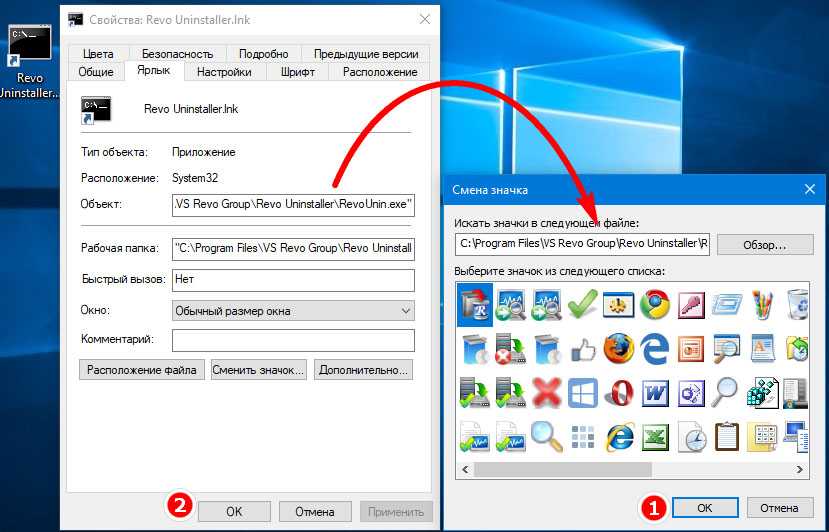
Task: Select the Google Chrome icon
Action: 655,304
